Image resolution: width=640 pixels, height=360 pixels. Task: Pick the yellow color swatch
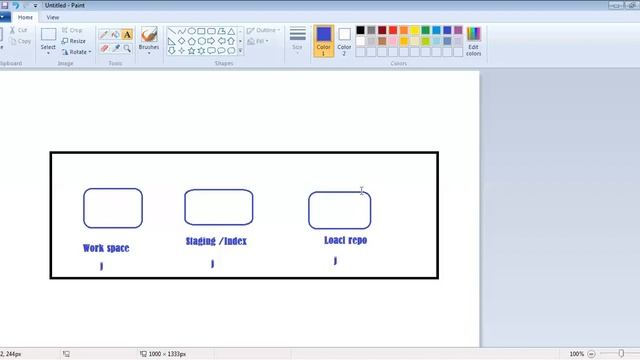[415, 30]
